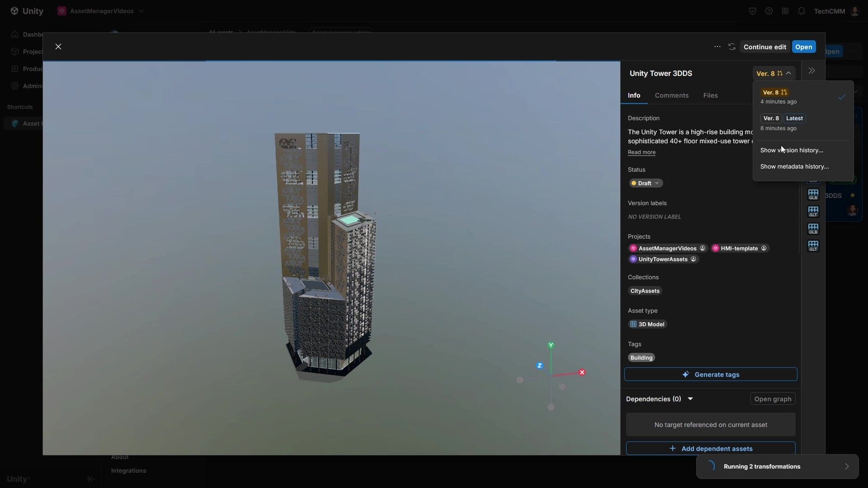
Task: Click the shield check icon in the top bar
Action: tap(752, 11)
